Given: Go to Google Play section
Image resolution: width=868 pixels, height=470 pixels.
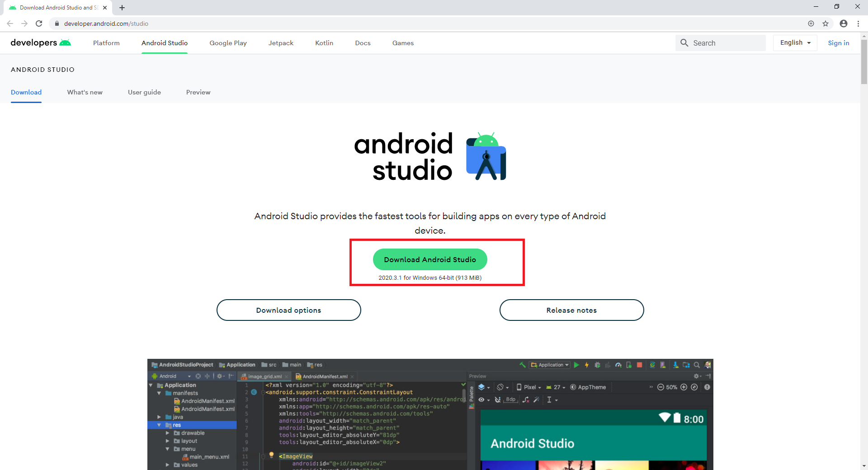Looking at the screenshot, I should coord(228,43).
